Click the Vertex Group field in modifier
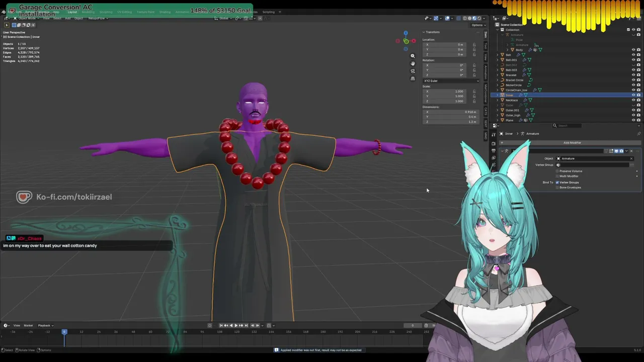 [x=592, y=165]
